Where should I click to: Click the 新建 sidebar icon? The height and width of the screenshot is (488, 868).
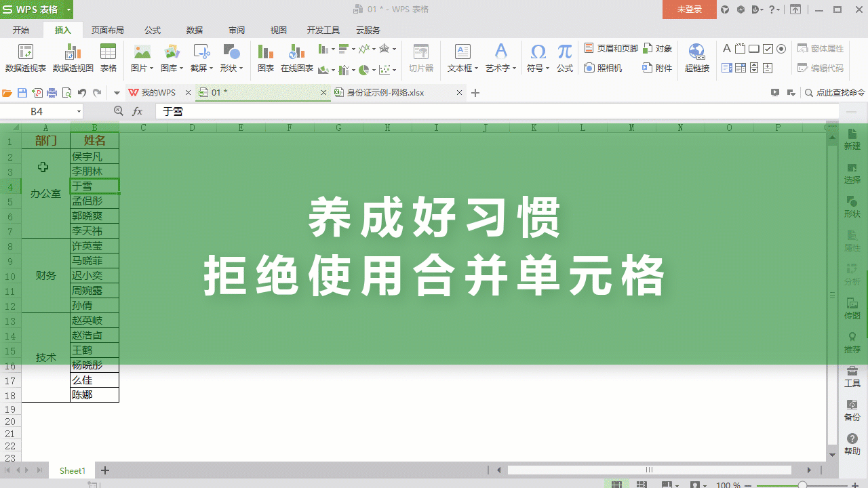point(852,140)
